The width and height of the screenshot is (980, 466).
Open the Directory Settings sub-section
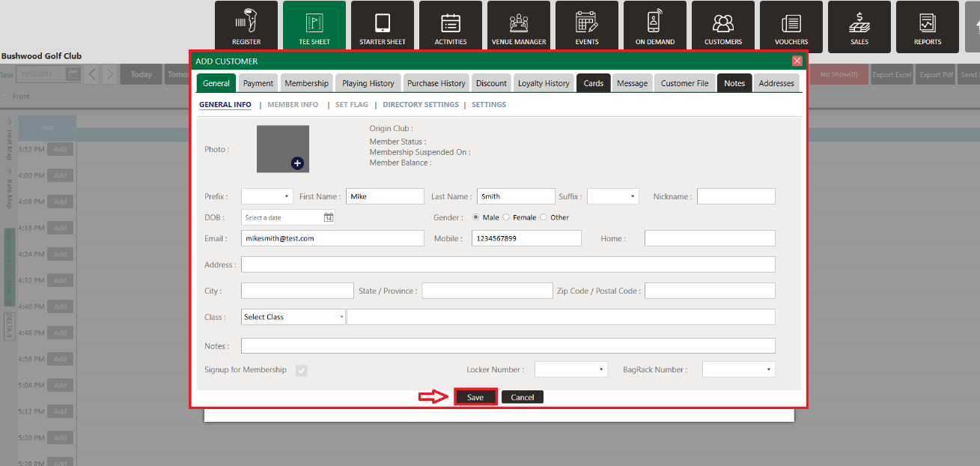pyautogui.click(x=421, y=105)
